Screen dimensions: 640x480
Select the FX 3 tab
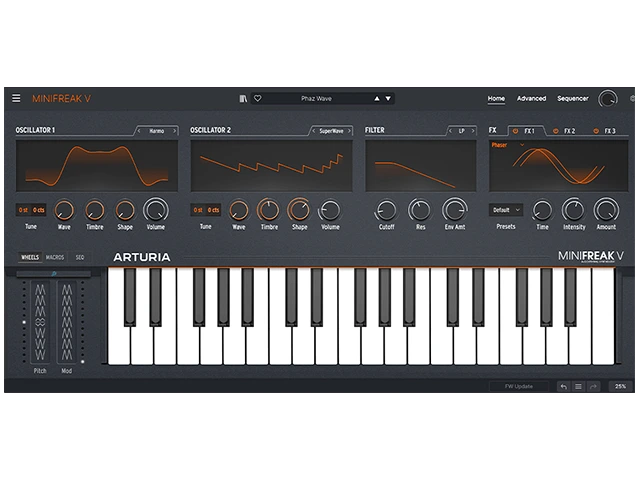coord(610,131)
